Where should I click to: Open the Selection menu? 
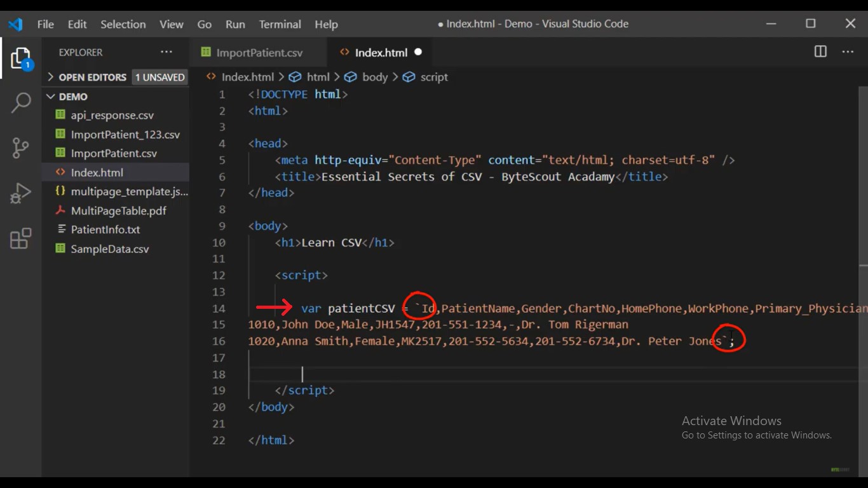click(x=123, y=24)
